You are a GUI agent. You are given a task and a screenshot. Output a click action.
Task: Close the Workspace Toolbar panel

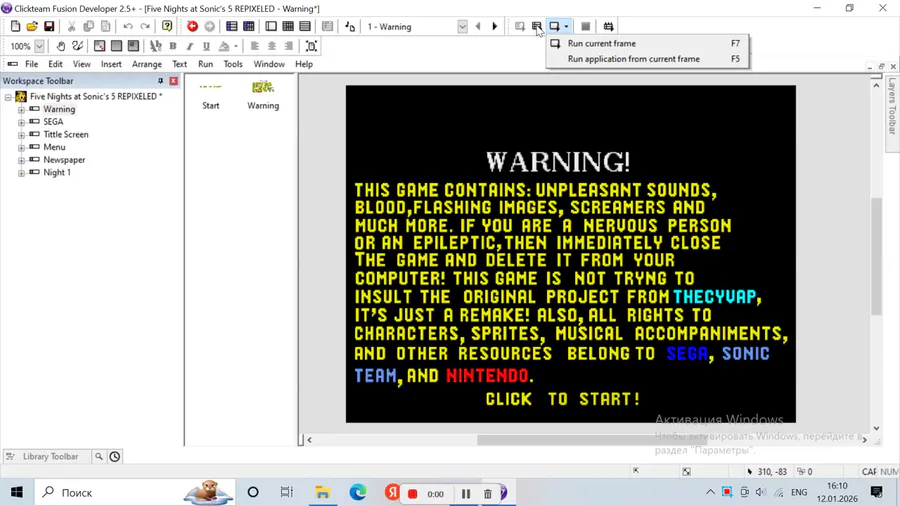click(x=173, y=81)
